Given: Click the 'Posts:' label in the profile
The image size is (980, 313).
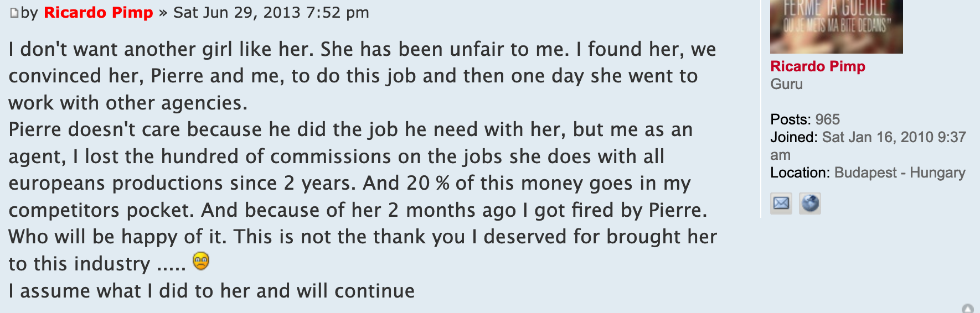Looking at the screenshot, I should click(790, 119).
